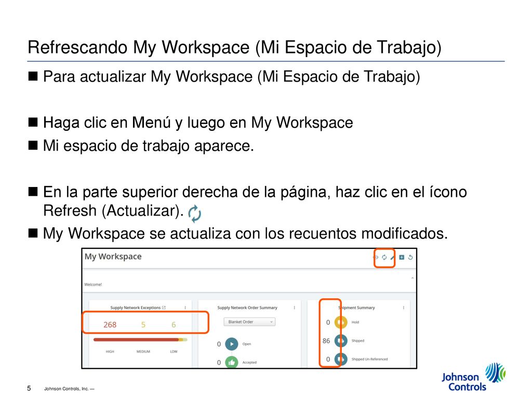
Task: Open the Shipment Summary options menu
Action: tap(404, 308)
